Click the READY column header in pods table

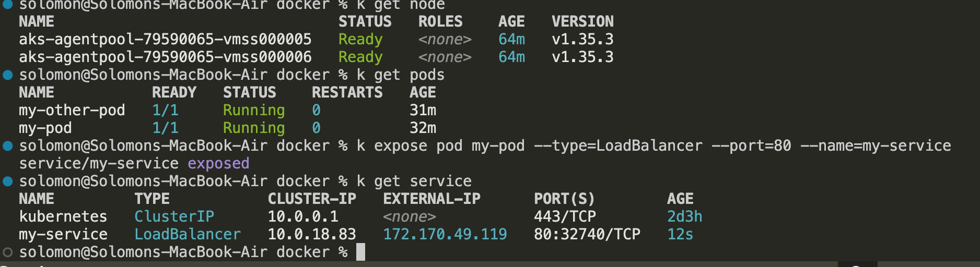174,92
